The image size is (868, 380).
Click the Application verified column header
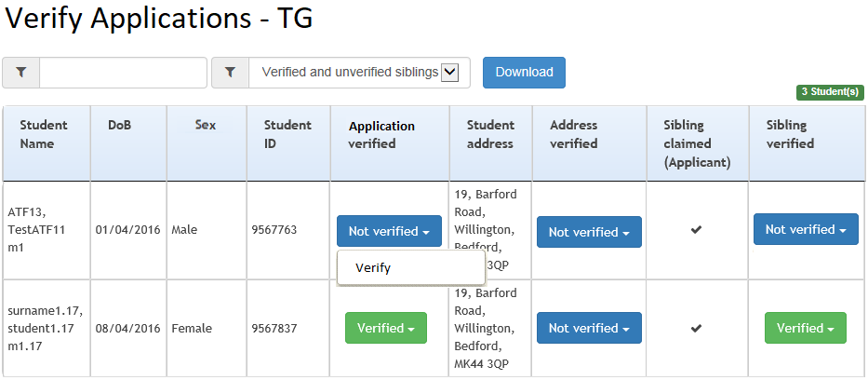[381, 135]
